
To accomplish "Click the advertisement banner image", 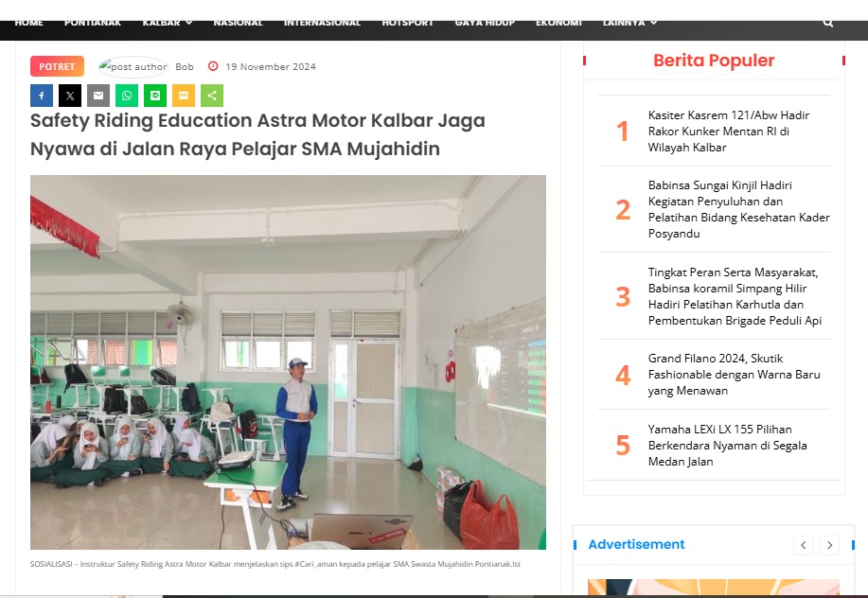I will [714, 587].
